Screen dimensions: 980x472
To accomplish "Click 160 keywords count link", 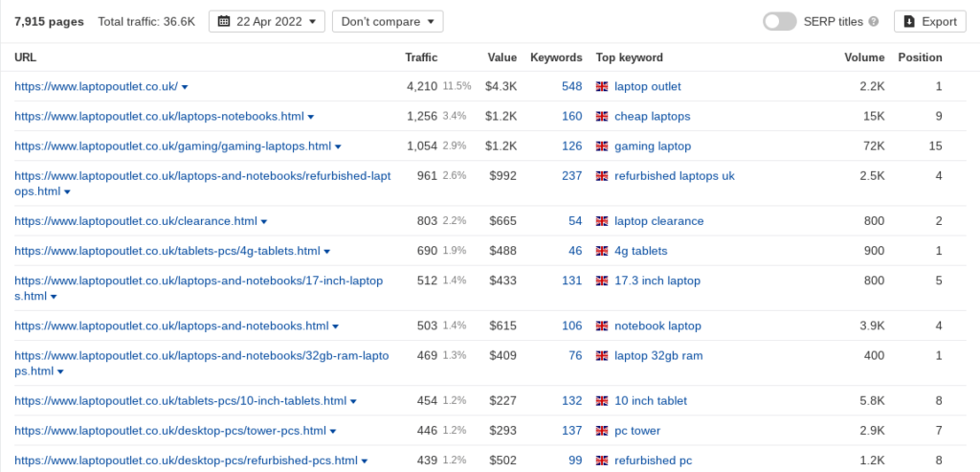I will point(572,116).
